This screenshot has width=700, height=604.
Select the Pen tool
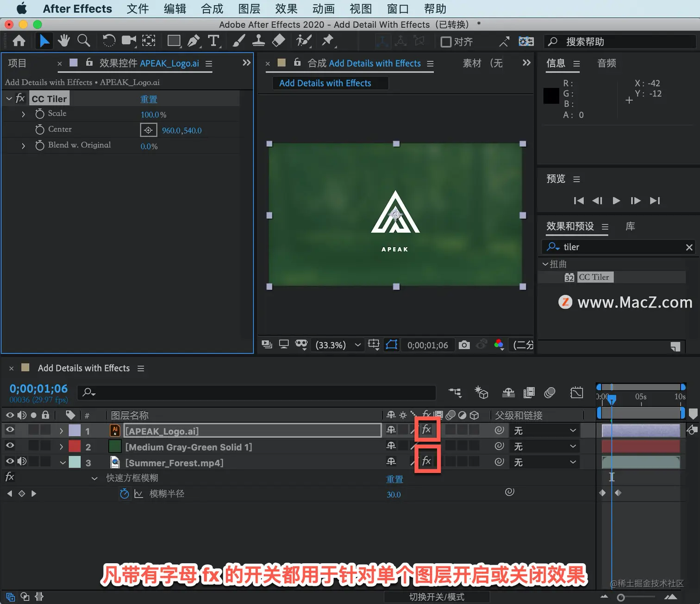coord(194,41)
